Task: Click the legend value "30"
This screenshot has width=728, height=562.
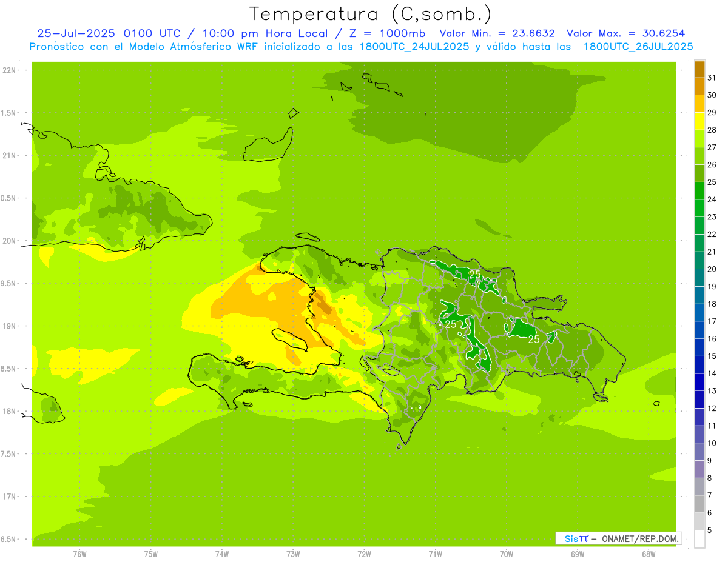Action: (712, 95)
